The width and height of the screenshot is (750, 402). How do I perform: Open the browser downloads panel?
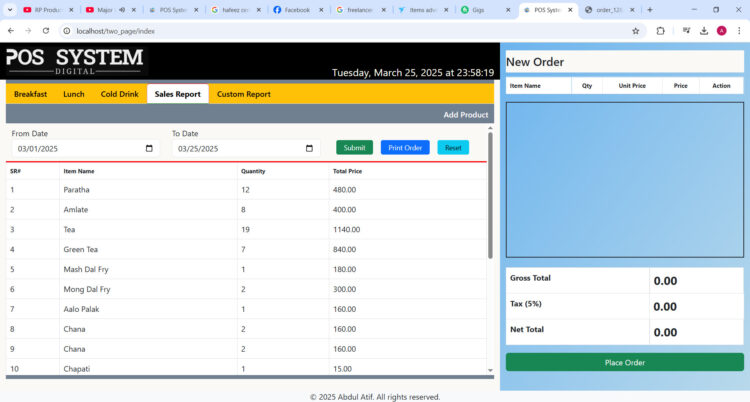(x=704, y=31)
